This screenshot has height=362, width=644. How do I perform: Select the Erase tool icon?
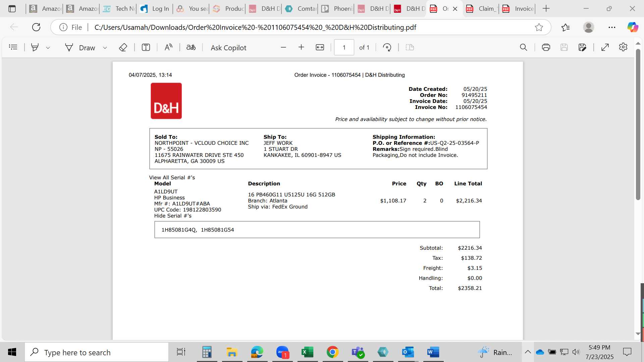pos(123,47)
